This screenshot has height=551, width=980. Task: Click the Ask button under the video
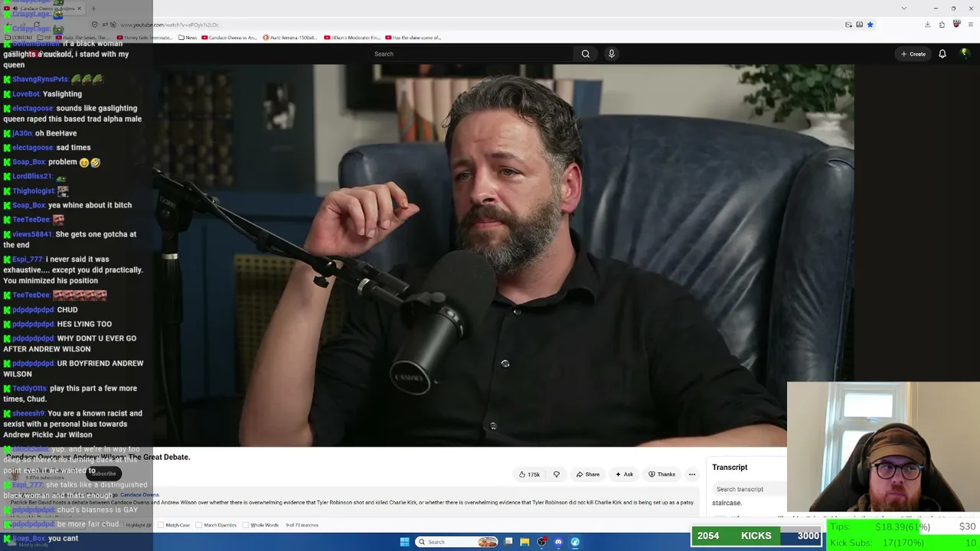(625, 474)
